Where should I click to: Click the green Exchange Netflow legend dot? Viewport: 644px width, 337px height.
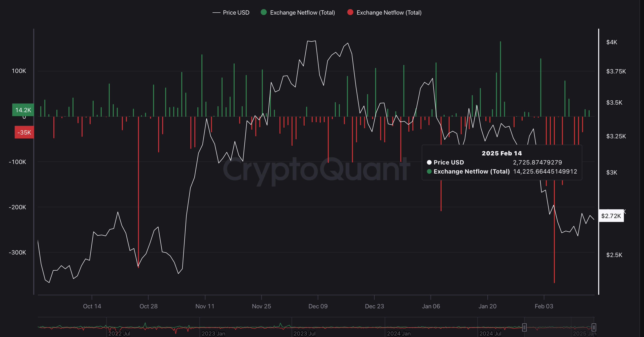pyautogui.click(x=263, y=12)
